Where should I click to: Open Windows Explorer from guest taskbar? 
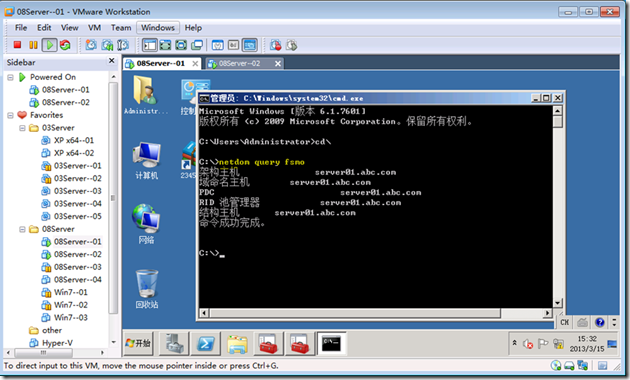click(x=237, y=344)
